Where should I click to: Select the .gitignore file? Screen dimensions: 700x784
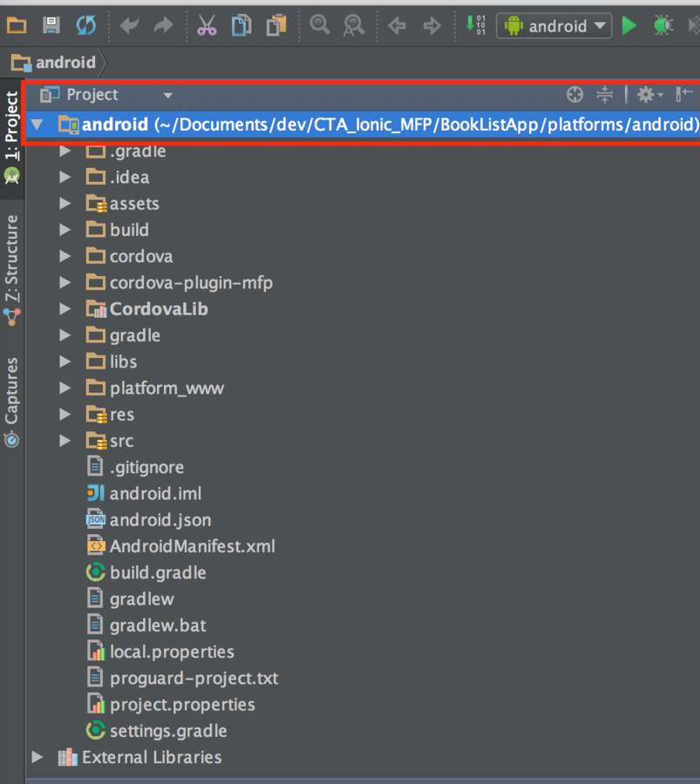(x=146, y=468)
